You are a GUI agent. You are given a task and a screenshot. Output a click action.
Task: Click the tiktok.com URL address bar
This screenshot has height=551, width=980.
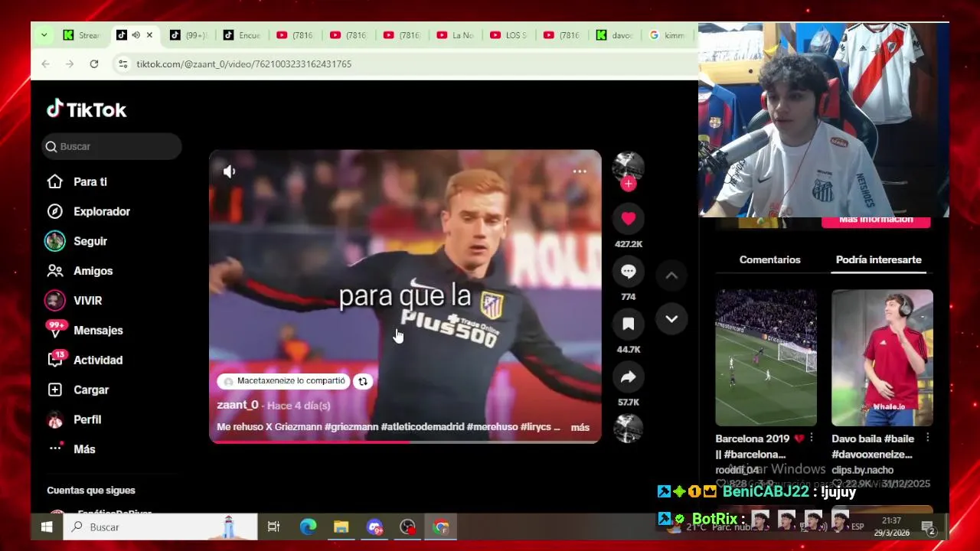(244, 64)
